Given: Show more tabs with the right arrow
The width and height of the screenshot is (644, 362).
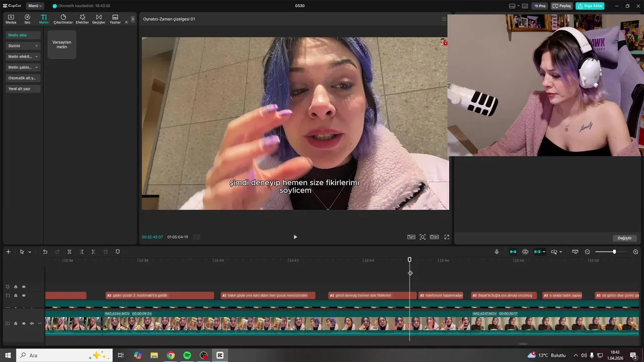Looking at the screenshot, I should [133, 19].
